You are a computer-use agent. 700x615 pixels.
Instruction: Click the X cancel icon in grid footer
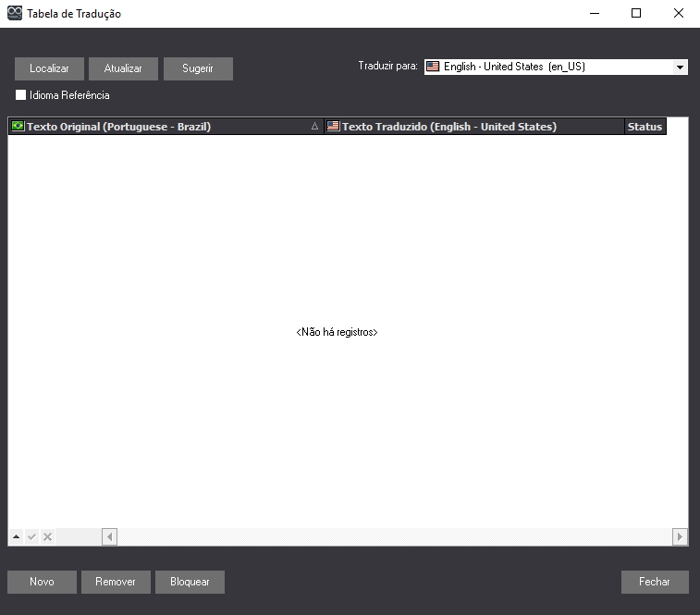click(47, 536)
